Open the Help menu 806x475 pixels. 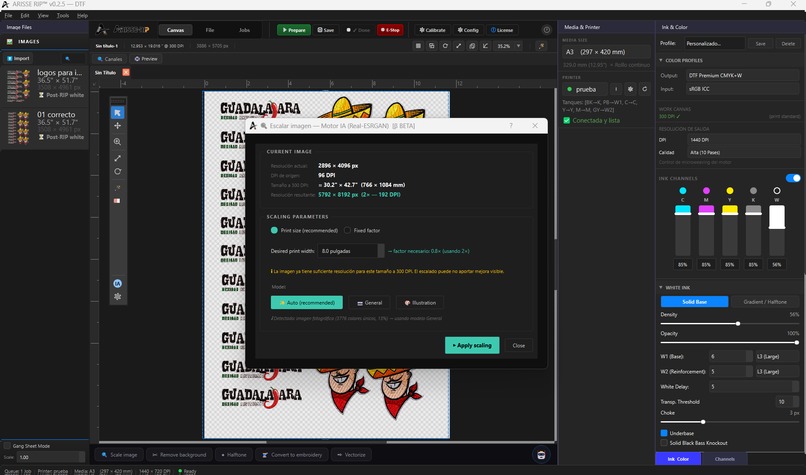click(x=82, y=15)
